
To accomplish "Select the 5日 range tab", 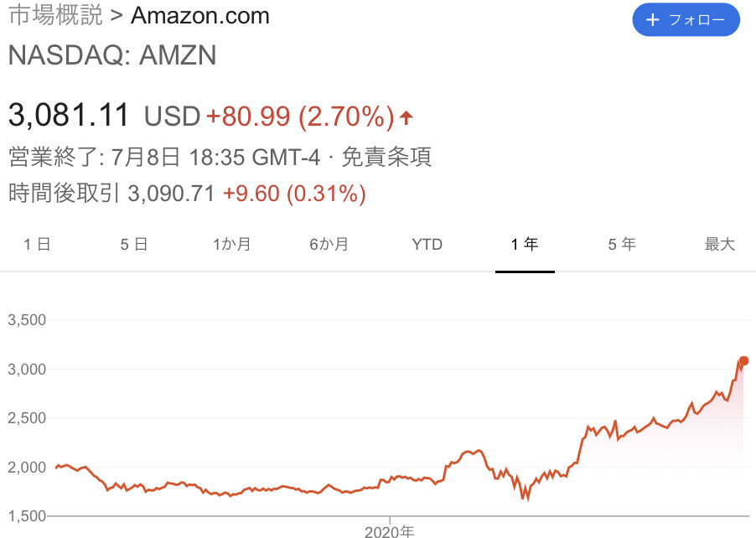I will [x=134, y=245].
